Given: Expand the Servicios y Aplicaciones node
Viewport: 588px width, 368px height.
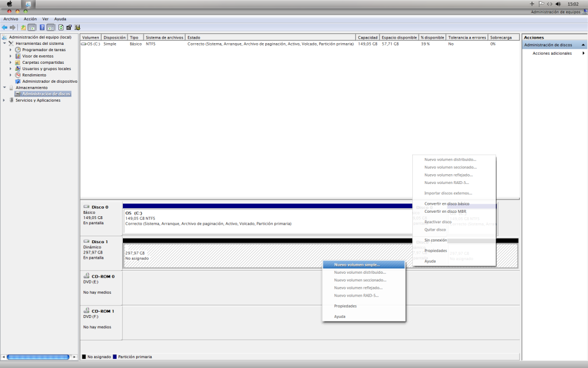Looking at the screenshot, I should point(5,100).
